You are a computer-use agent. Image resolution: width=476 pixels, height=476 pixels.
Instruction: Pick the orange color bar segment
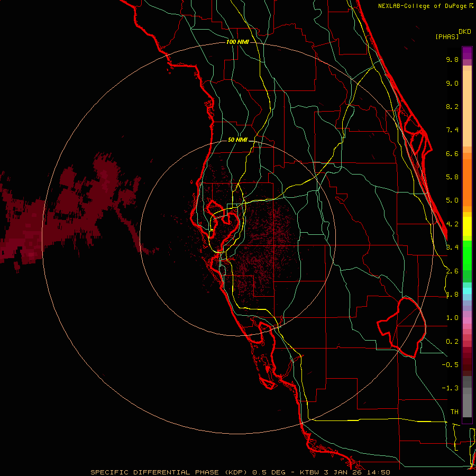point(467,182)
